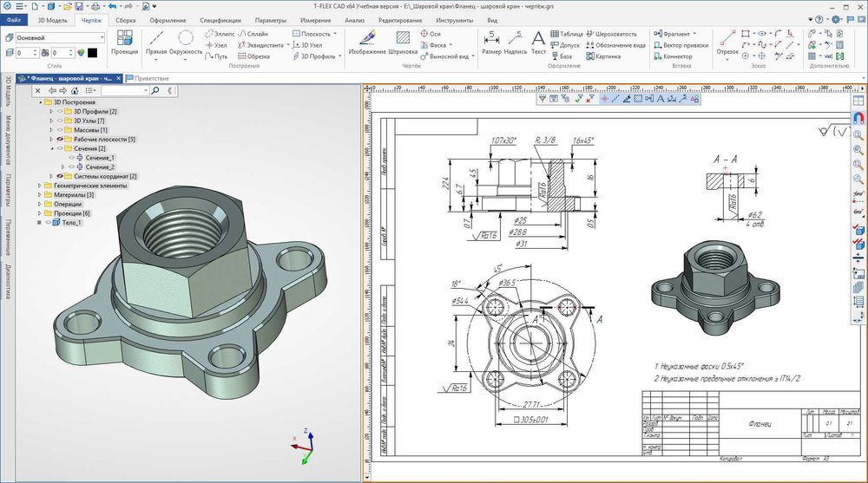Click the black color swatch in Стиль
This screenshot has height=483, width=868.
(92, 53)
